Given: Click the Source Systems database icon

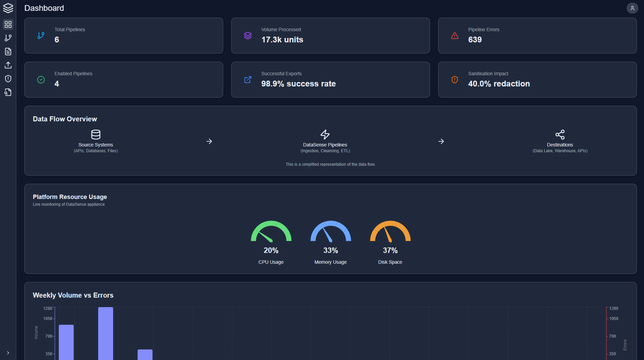Looking at the screenshot, I should pyautogui.click(x=96, y=135).
